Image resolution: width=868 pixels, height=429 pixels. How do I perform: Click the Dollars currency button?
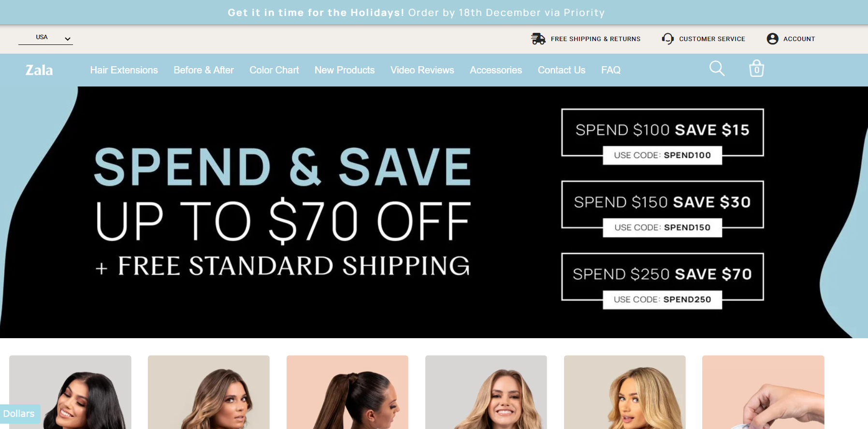[19, 414]
